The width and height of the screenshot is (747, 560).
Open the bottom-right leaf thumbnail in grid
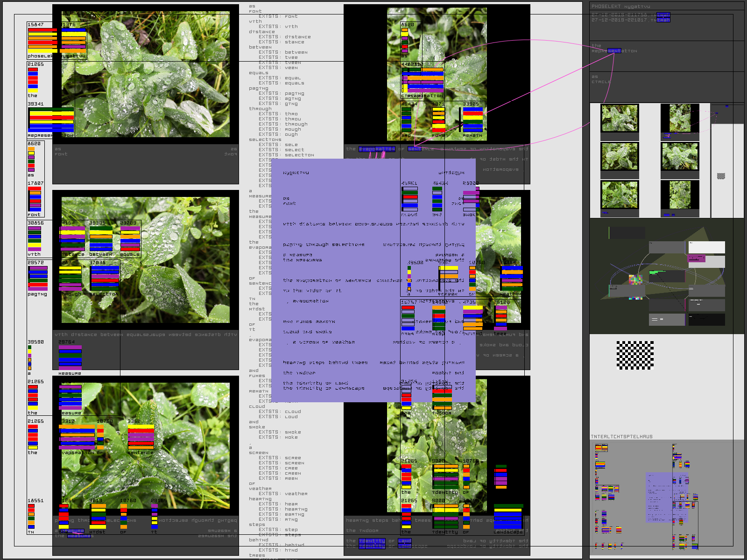tap(680, 195)
